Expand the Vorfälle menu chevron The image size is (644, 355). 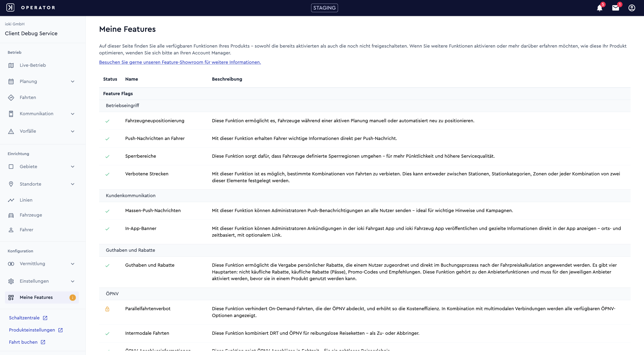72,131
